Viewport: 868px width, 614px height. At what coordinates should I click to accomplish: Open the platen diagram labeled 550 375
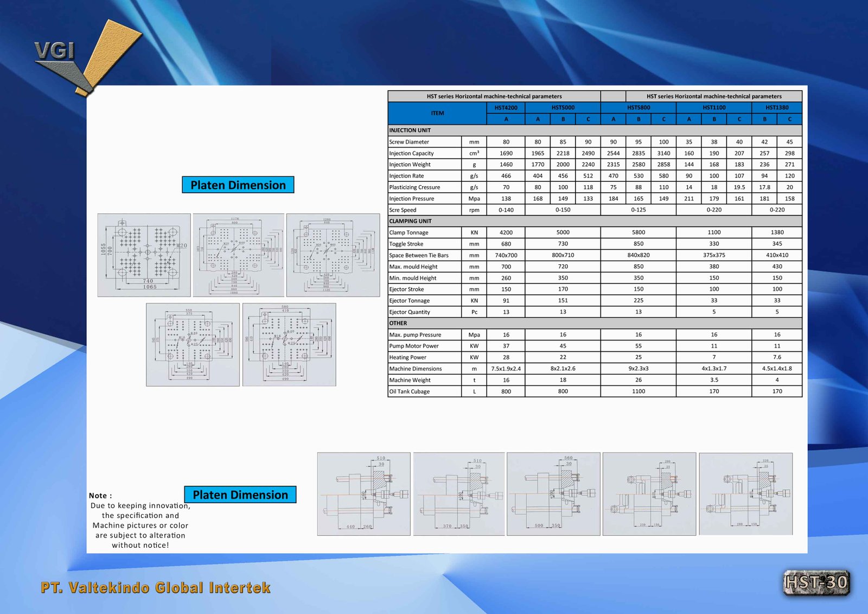click(193, 345)
